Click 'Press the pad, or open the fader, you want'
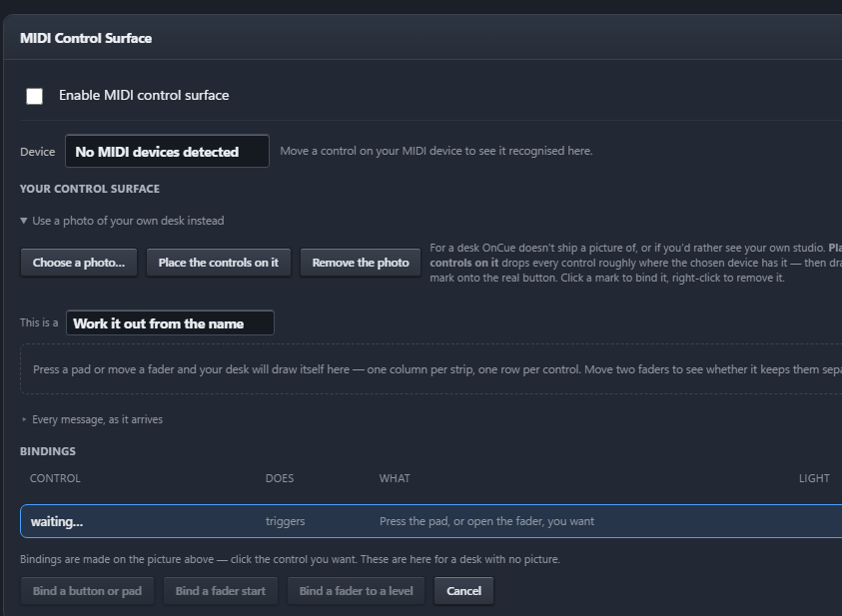Image resolution: width=842 pixels, height=616 pixels. (487, 521)
